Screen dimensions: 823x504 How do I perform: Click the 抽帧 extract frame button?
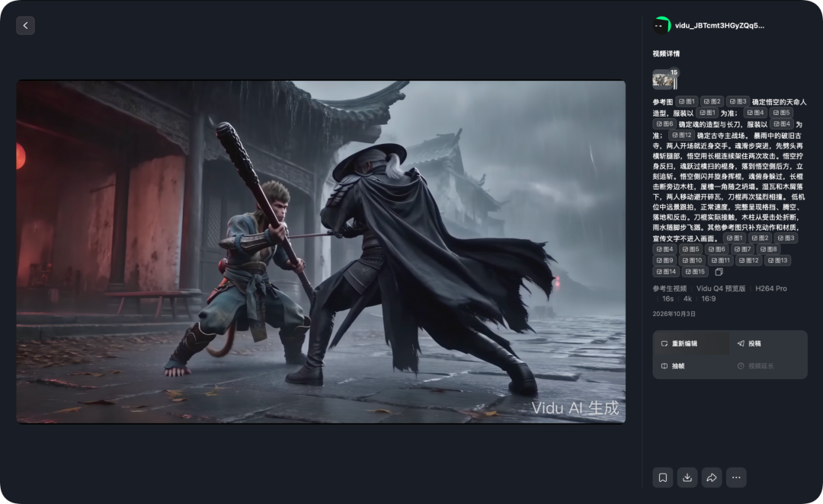point(690,366)
